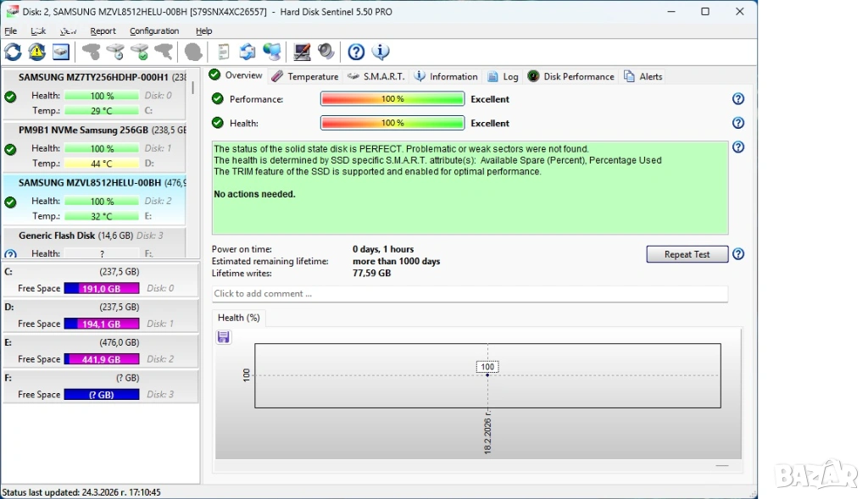Save the health graph with floppy icon

pos(224,337)
